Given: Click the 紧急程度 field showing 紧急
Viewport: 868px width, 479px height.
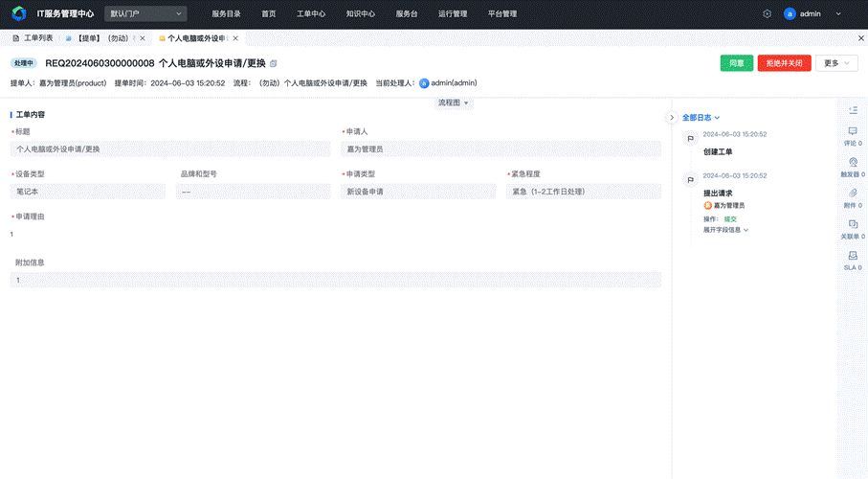Looking at the screenshot, I should (584, 192).
